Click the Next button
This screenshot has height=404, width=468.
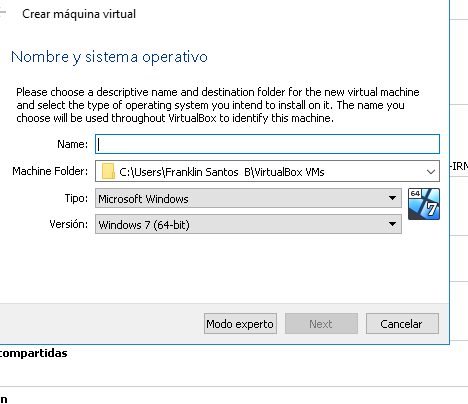pos(321,323)
